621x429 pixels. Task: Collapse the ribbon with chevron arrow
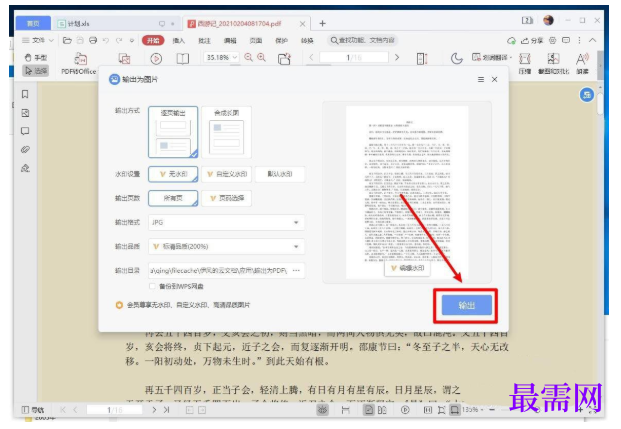click(x=593, y=40)
